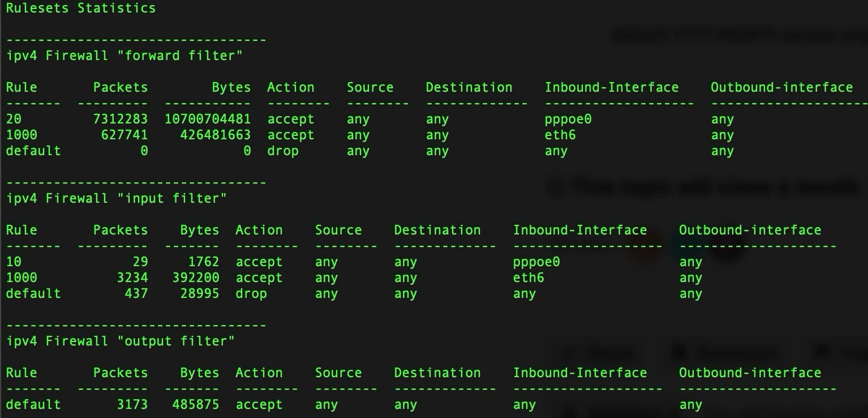Screen dimensions: 868x418
Task: Click the drop action in input filter
Action: coord(251,295)
